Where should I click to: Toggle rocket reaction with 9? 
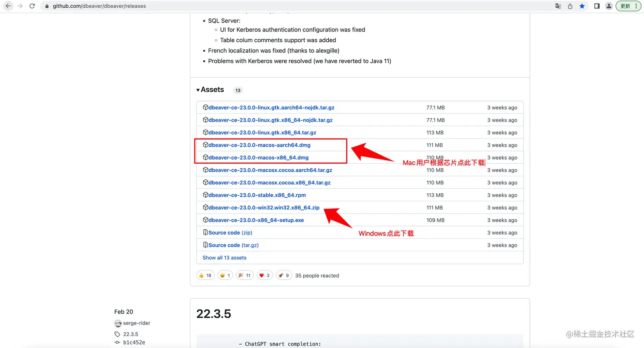coord(284,275)
